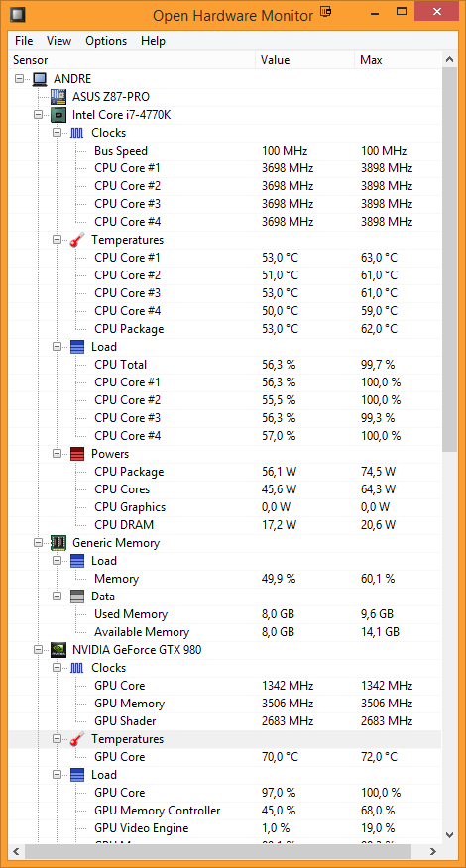Click the CPU Temperatures thermometer icon
466x868 pixels.
click(77, 240)
